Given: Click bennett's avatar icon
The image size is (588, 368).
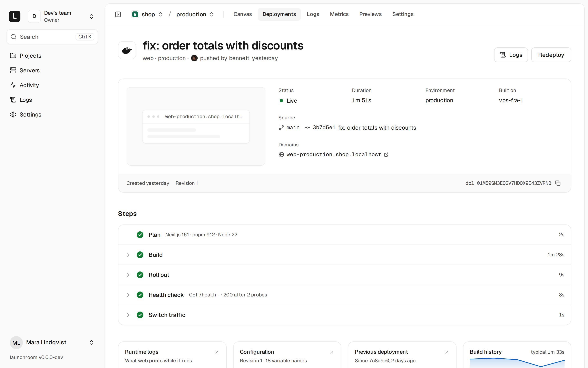Looking at the screenshot, I should (x=194, y=58).
